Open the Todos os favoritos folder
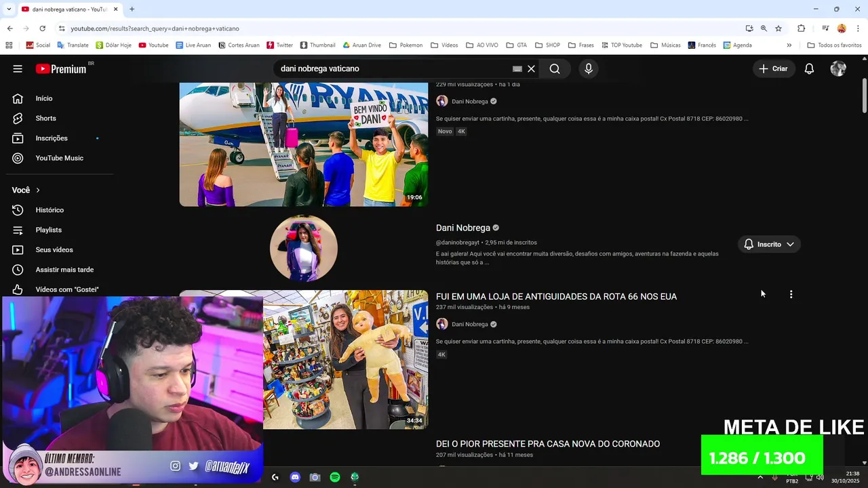This screenshot has width=868, height=488. point(834,45)
